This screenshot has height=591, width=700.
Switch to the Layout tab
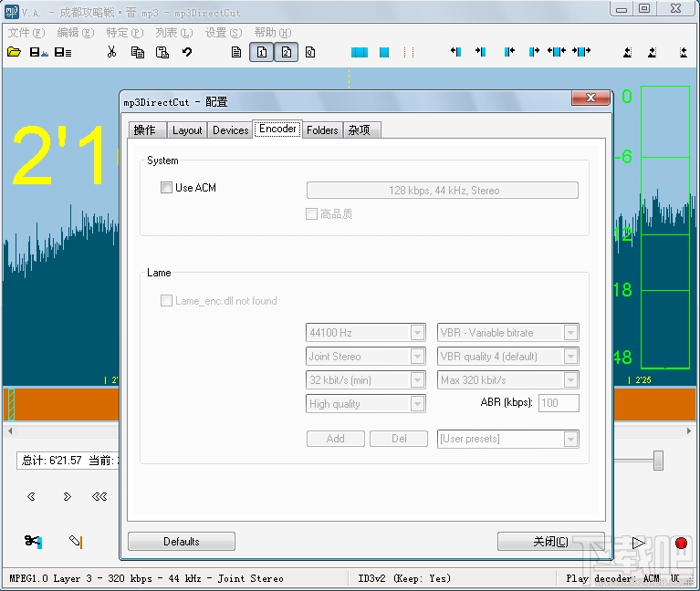[x=187, y=130]
